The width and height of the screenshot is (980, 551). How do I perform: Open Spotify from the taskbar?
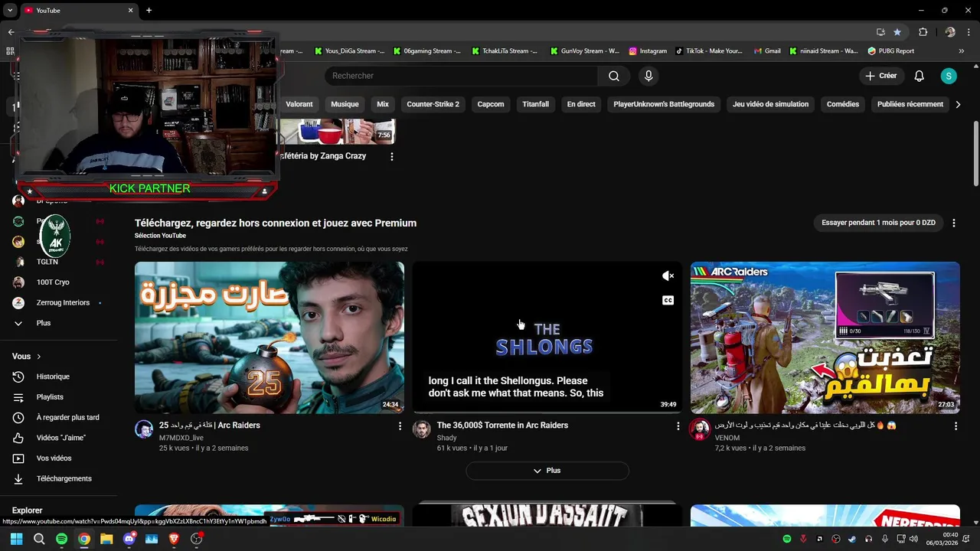coord(61,539)
